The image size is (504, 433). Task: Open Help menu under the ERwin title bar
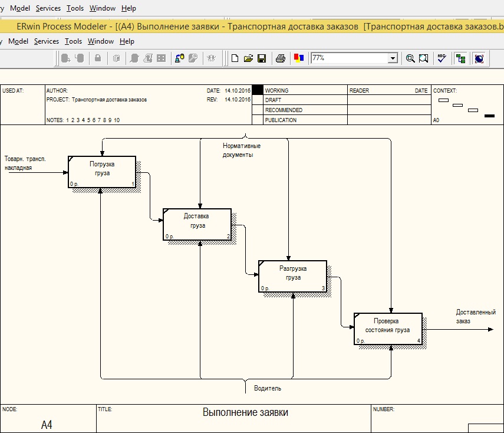(127, 41)
